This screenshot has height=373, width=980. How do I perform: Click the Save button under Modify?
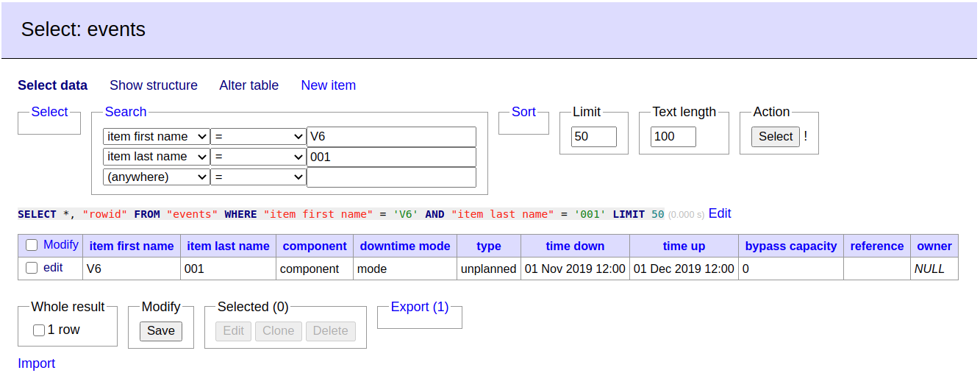160,331
